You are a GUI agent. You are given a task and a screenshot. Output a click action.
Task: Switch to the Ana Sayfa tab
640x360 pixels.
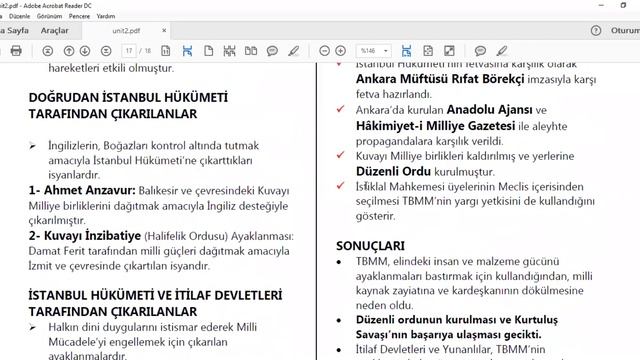tap(14, 31)
